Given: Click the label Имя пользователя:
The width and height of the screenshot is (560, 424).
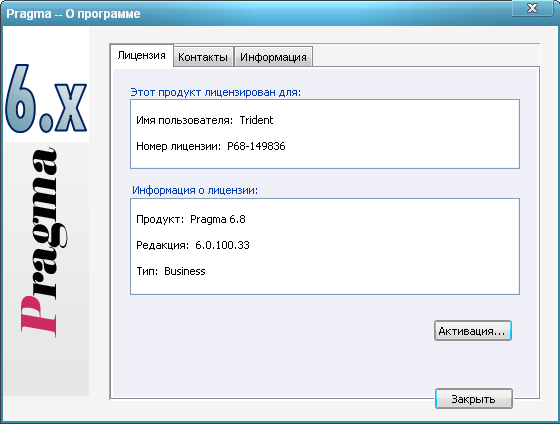Looking at the screenshot, I should (185, 120).
